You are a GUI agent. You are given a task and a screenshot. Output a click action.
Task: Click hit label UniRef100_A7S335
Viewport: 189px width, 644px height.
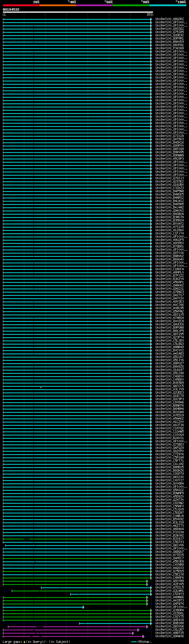tap(170, 227)
